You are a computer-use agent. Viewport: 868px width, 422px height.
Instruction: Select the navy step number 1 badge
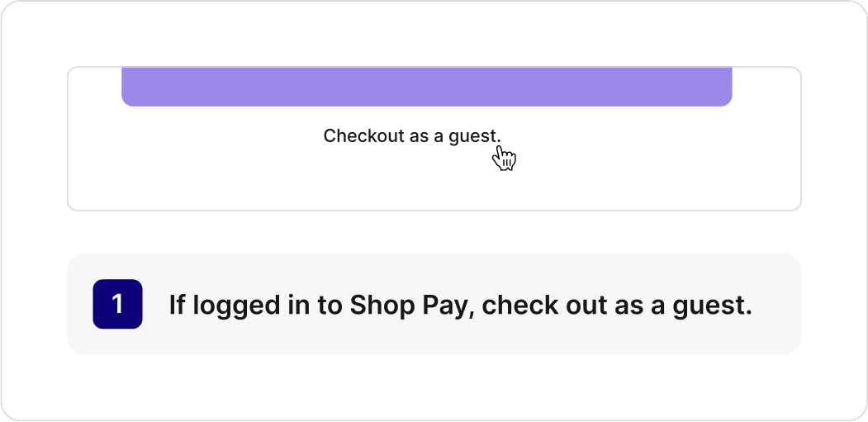pyautogui.click(x=117, y=304)
